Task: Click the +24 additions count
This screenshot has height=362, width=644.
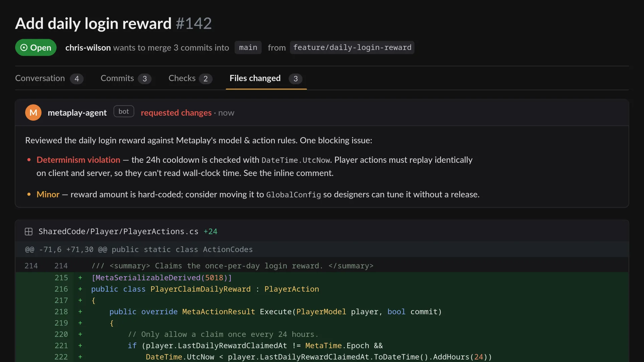Action: (210, 232)
